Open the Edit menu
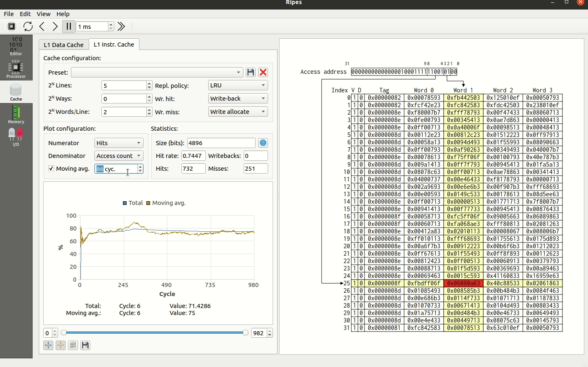This screenshot has width=588, height=367. [25, 14]
